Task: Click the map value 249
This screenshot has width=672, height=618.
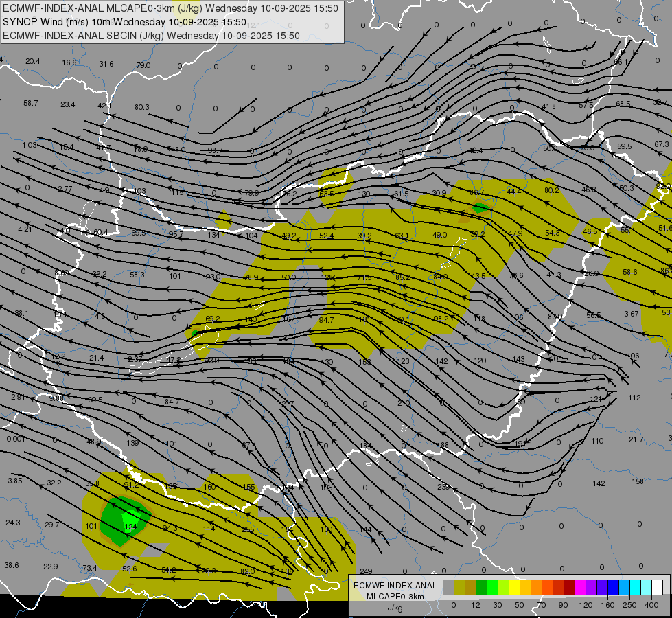Action: tap(366, 571)
